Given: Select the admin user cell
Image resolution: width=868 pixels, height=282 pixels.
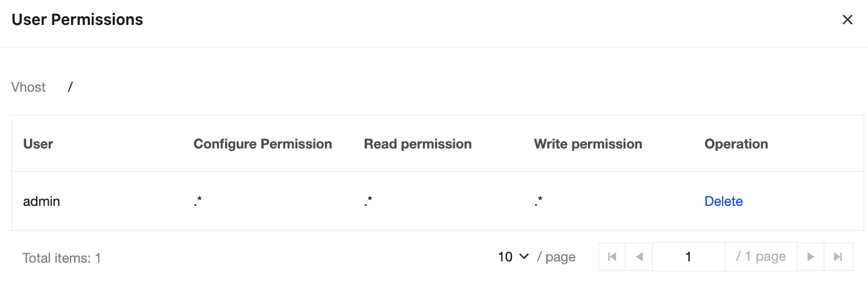Looking at the screenshot, I should pos(41,202).
